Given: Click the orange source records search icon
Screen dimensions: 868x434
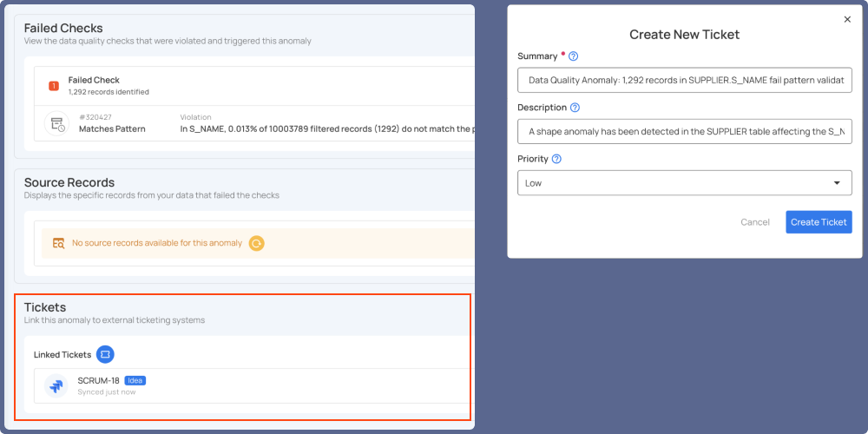Looking at the screenshot, I should tap(58, 243).
